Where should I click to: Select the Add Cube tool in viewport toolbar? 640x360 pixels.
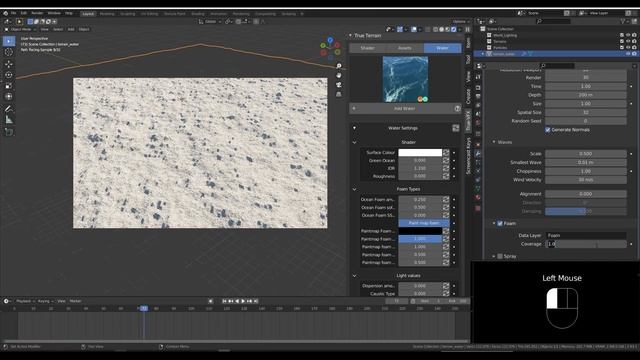[9, 132]
